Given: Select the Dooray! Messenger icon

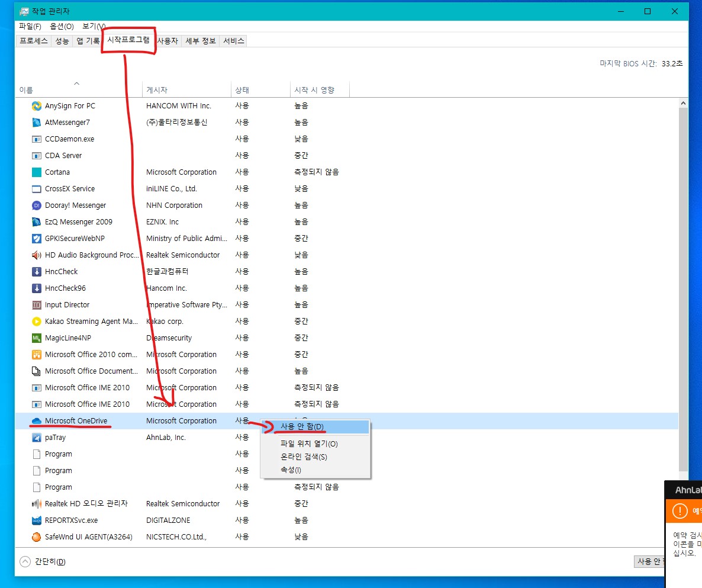Looking at the screenshot, I should click(x=36, y=205).
